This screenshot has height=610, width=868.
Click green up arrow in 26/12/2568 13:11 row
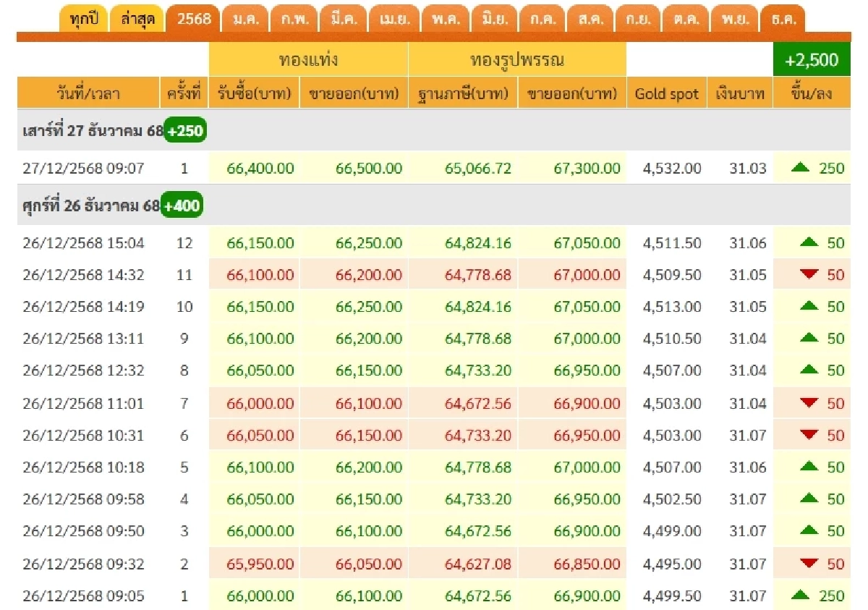809,339
